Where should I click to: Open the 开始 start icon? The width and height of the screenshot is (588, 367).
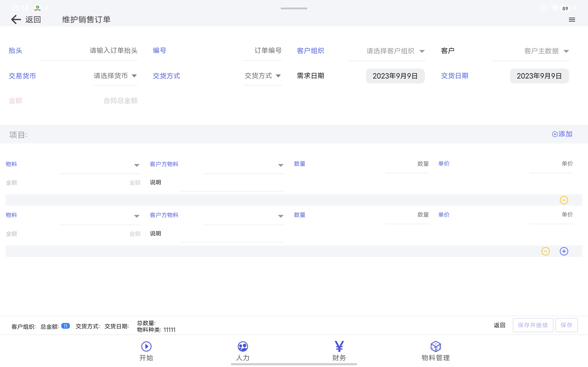(146, 347)
